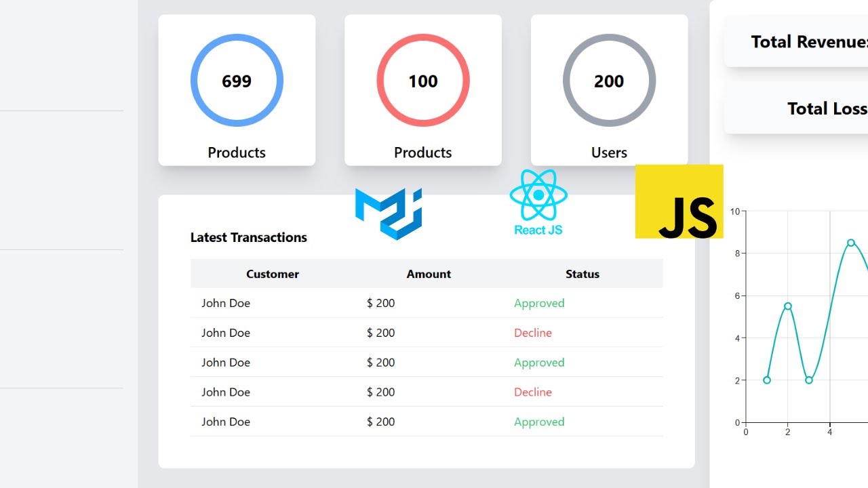Click the Latest Transactions heading
Viewport: 868px width, 488px height.
249,237
